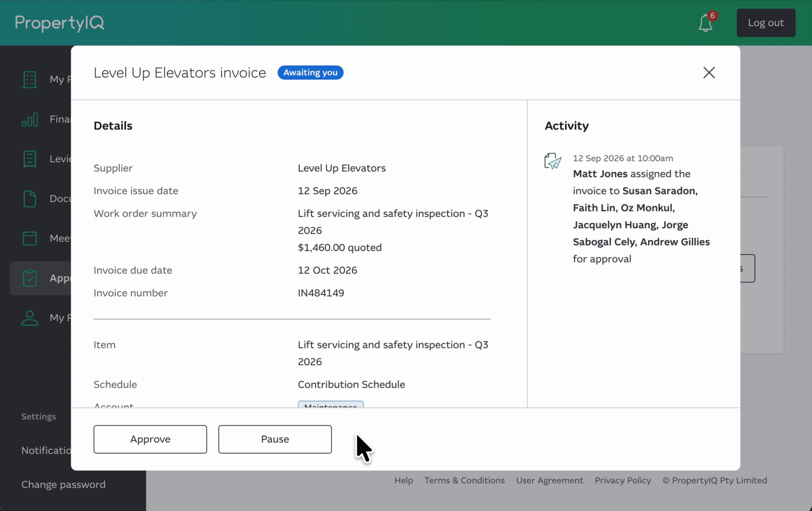
Task: Open the Financials bar chart icon
Action: tap(30, 119)
